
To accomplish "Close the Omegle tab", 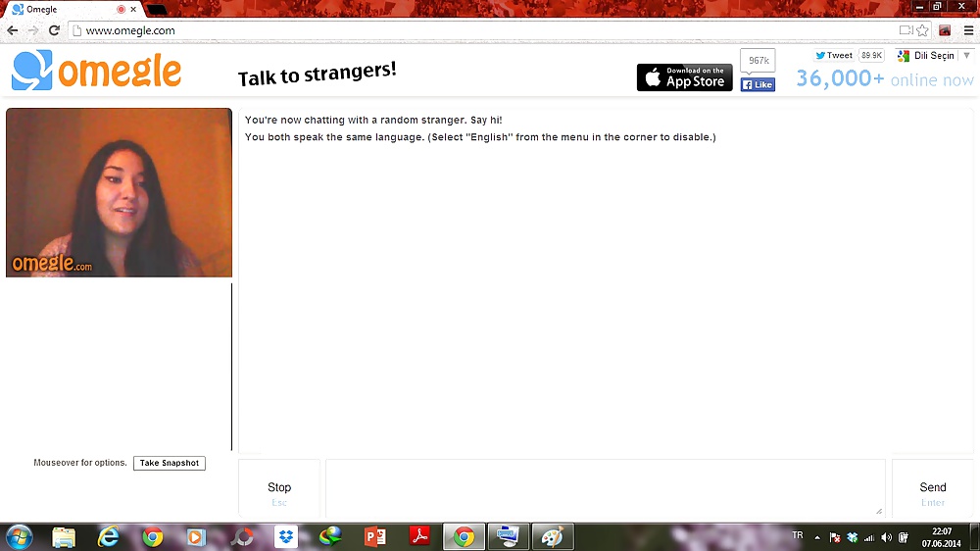I will (x=133, y=10).
